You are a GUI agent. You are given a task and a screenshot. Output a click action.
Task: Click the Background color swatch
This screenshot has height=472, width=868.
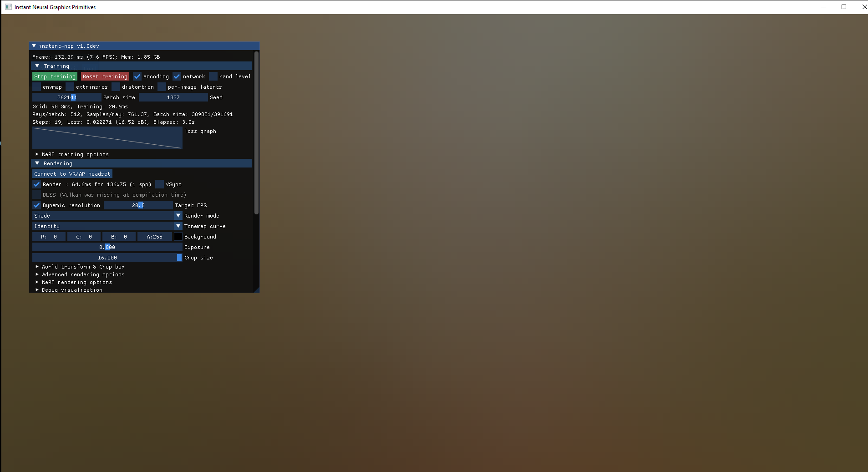(178, 237)
